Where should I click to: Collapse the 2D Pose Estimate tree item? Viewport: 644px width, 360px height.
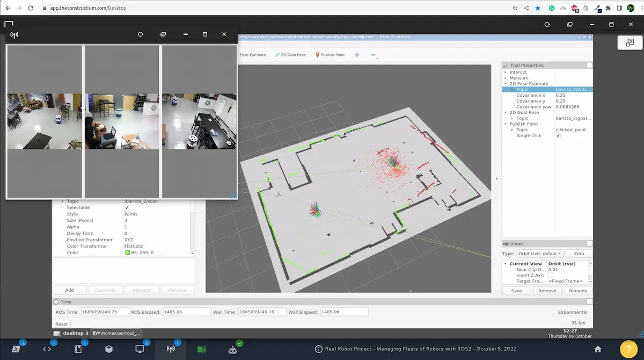(506, 84)
